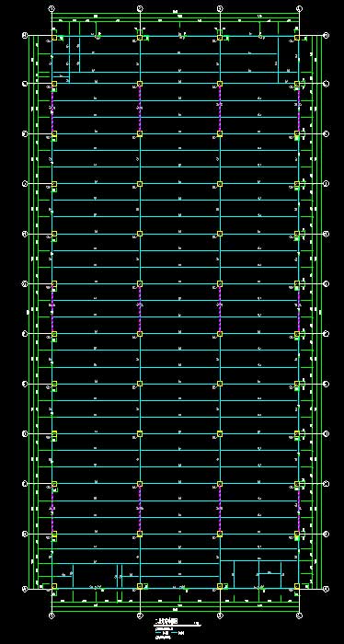344x644 pixels.
Task: Click the left-side axis bubble of the topmost row
Action: tap(25, 36)
